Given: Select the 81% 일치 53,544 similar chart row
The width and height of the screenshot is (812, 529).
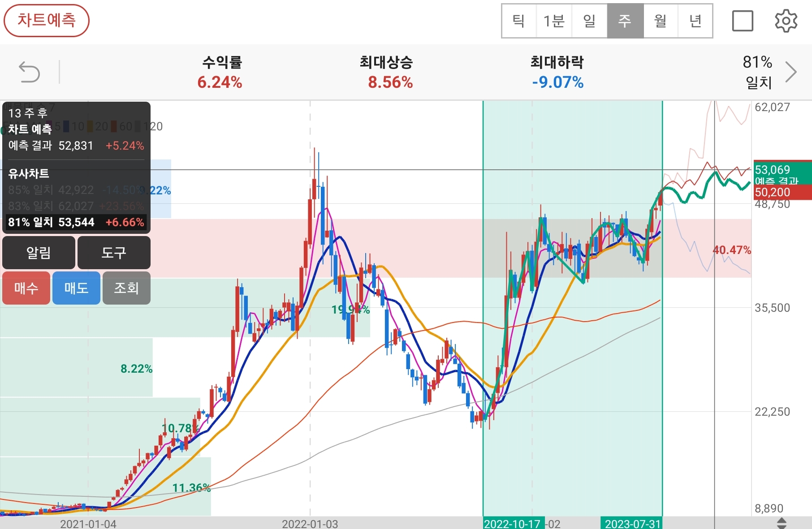Looking at the screenshot, I should click(x=76, y=222).
